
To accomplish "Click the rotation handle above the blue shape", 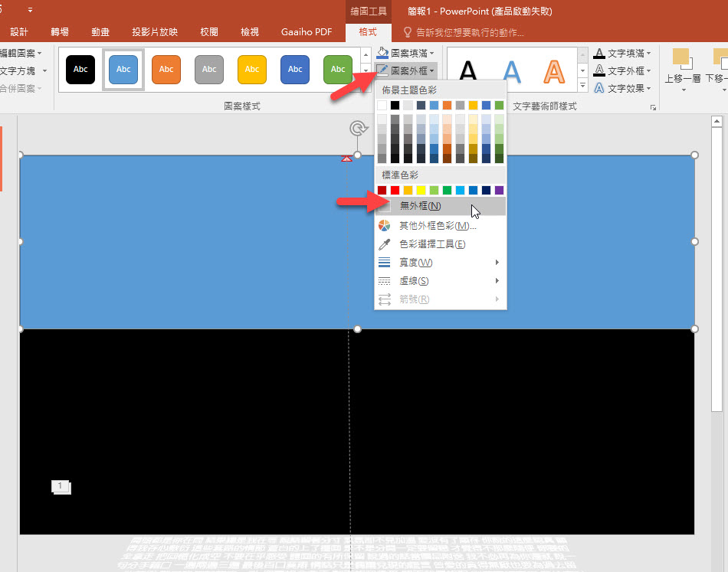I will 359,129.
